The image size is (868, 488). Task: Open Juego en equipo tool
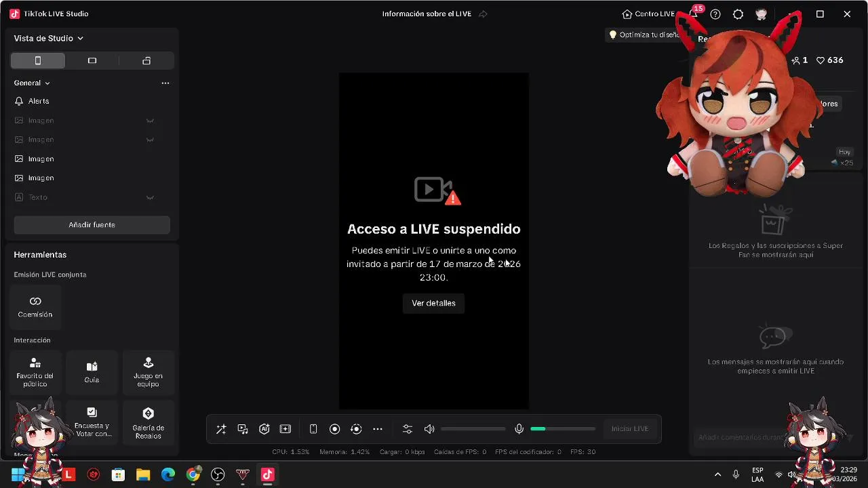[x=148, y=372]
